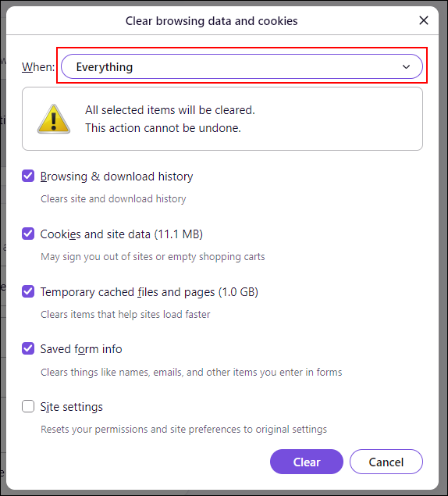Click the yellow warning triangle icon
This screenshot has width=448, height=496.
tap(53, 119)
